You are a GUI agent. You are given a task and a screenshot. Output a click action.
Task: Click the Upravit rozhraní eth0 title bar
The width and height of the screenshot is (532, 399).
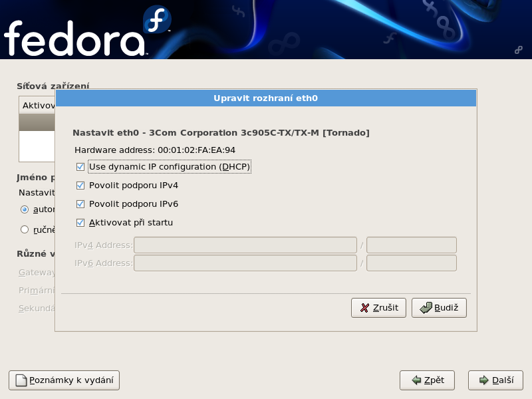[266, 98]
